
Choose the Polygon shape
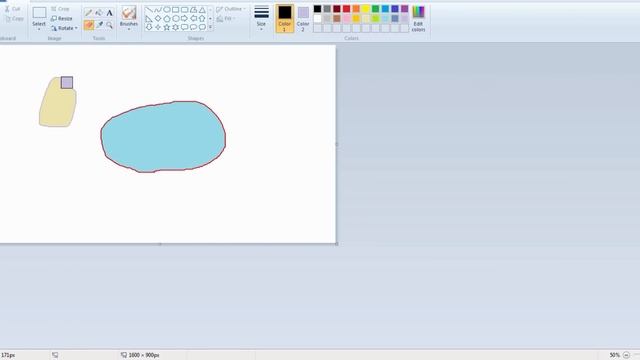pyautogui.click(x=193, y=10)
